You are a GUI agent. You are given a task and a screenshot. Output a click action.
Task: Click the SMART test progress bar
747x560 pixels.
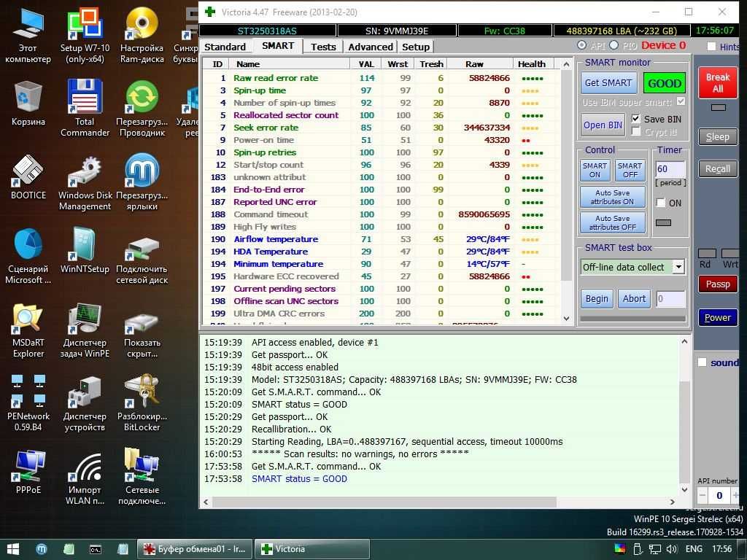click(x=632, y=319)
